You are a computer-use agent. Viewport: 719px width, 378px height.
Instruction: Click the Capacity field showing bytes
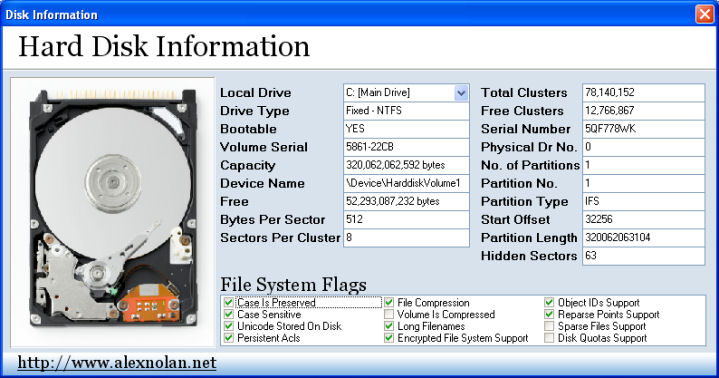[406, 165]
